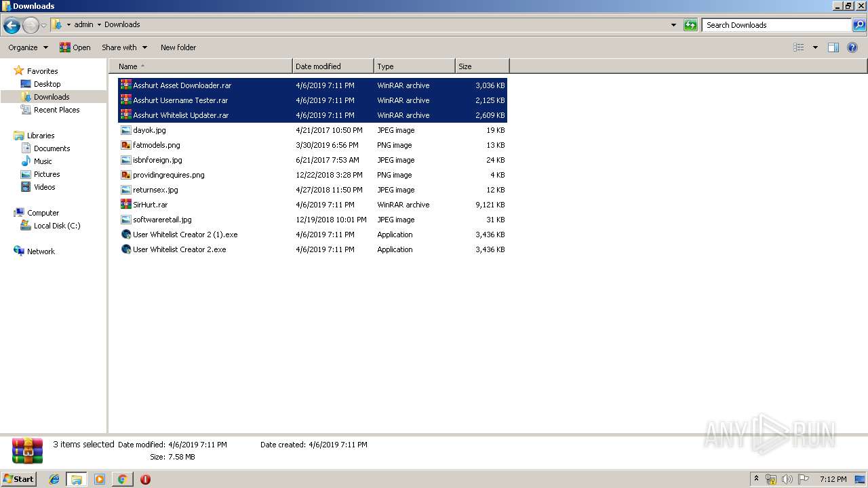Open Windows Media Player taskbar icon
This screenshot has width=868, height=488.
click(x=100, y=479)
